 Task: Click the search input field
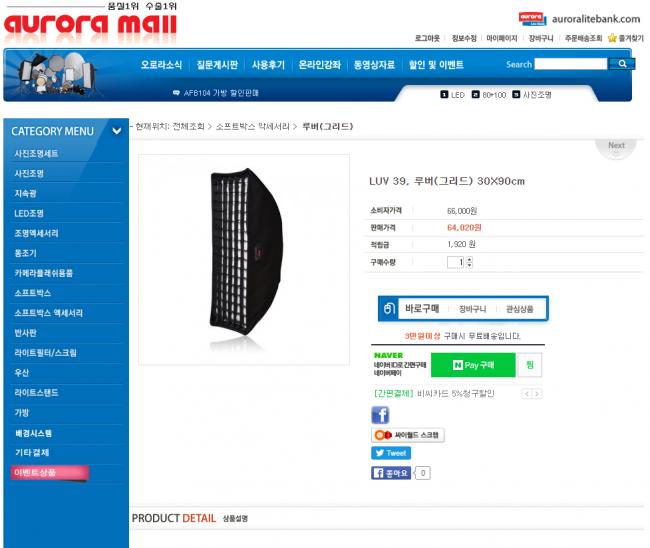[571, 64]
